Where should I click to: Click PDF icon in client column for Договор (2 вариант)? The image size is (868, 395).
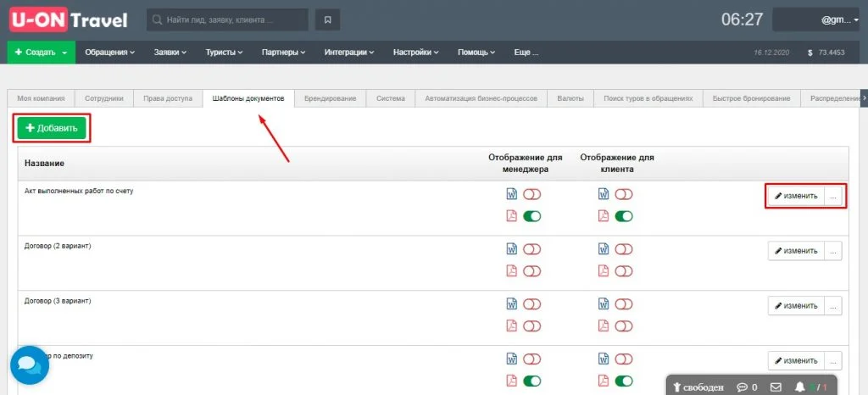[604, 271]
